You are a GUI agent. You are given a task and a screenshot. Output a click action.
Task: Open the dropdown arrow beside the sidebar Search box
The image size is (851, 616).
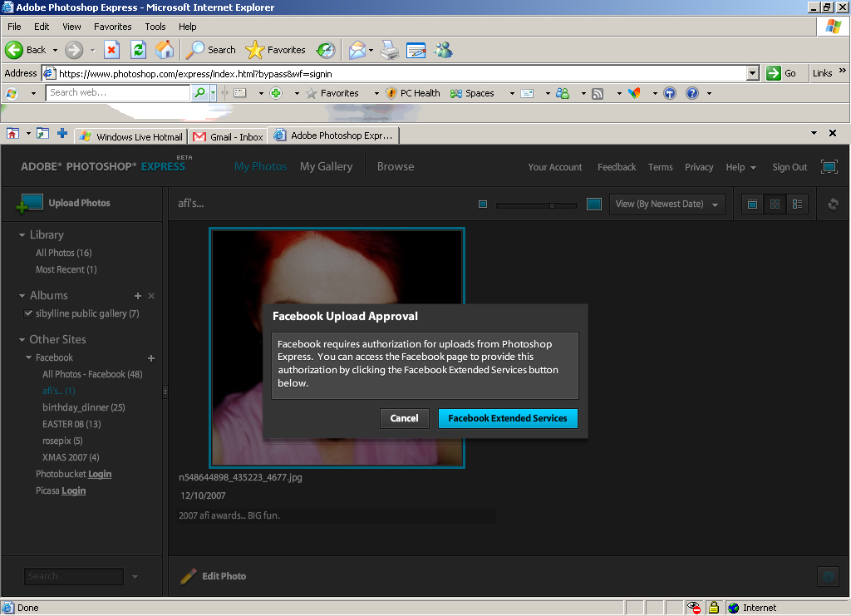pos(135,576)
